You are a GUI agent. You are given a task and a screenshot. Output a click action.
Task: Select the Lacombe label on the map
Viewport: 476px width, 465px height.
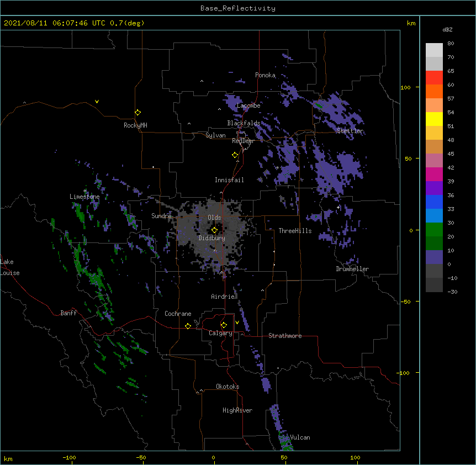[248, 105]
